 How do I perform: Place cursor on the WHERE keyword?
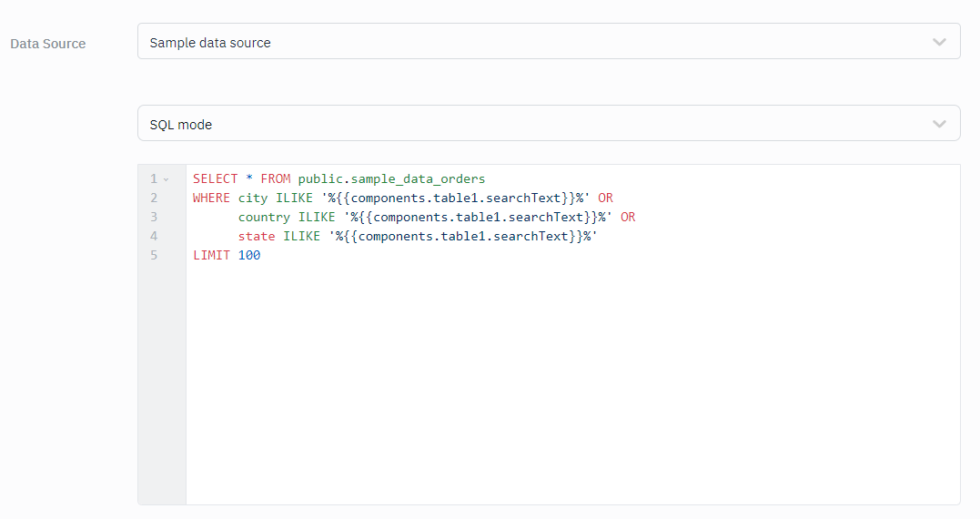[x=211, y=198]
